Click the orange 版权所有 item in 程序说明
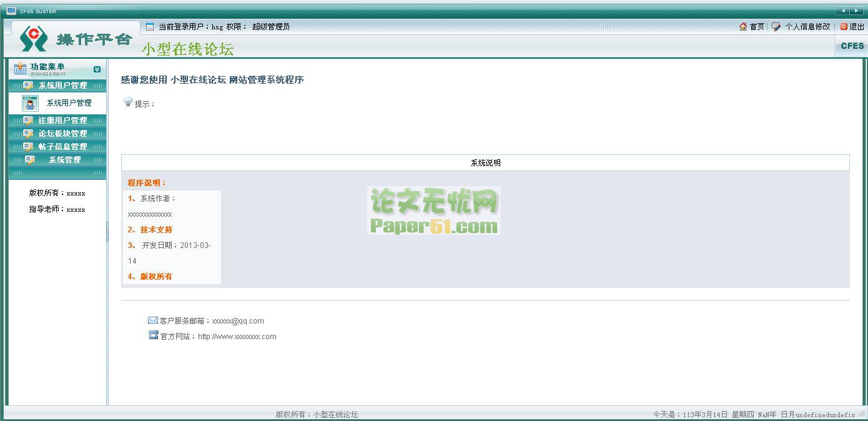Image resolution: width=868 pixels, height=421 pixels. click(150, 277)
